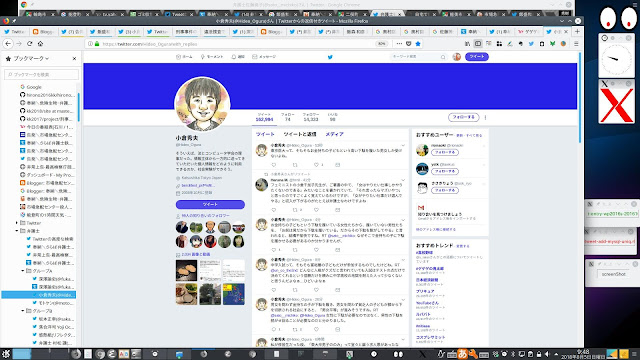This screenshot has height=360, width=640.
Task: Click the profile three-dot more options icon
Action: pos(485,118)
